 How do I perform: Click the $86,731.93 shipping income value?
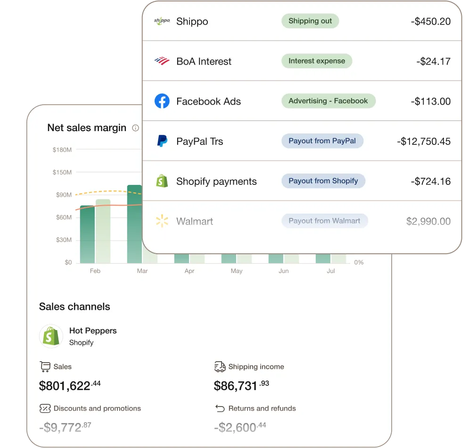pyautogui.click(x=241, y=385)
